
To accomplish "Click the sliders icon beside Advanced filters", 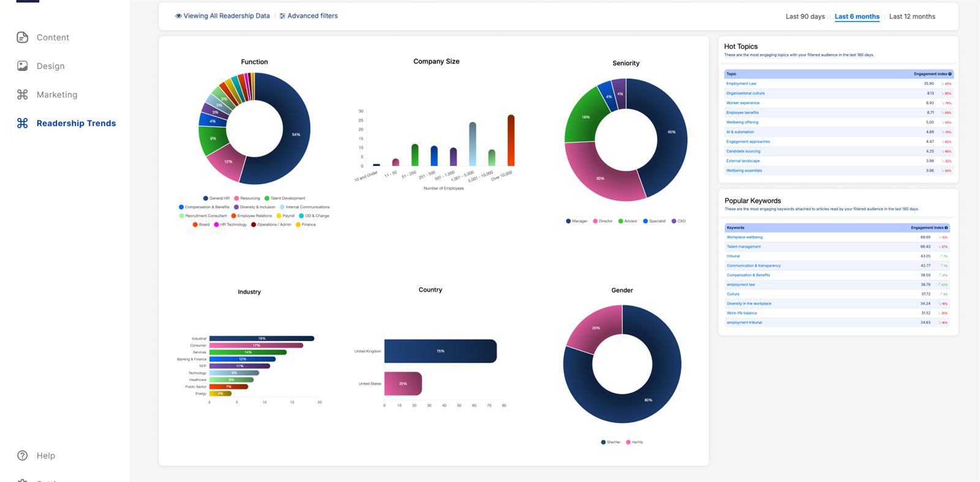I will tap(282, 16).
